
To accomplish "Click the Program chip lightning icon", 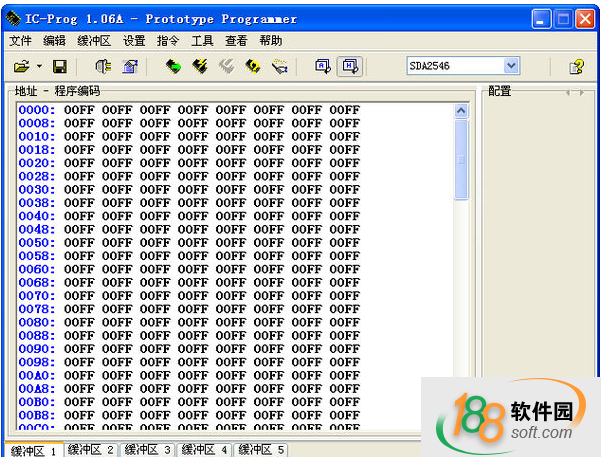I will 200,66.
